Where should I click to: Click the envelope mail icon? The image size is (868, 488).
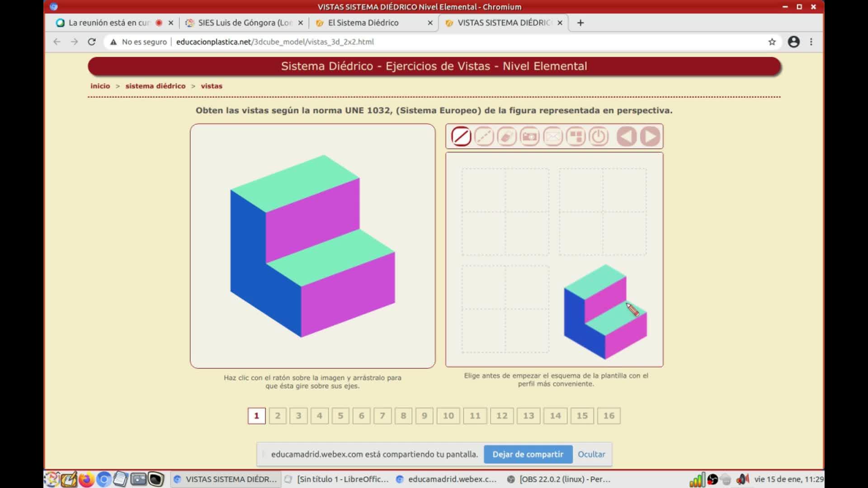pos(552,136)
